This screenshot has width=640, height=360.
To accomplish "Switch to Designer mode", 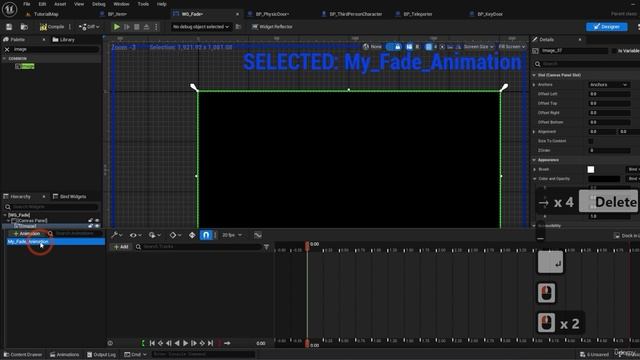I will click(607, 27).
